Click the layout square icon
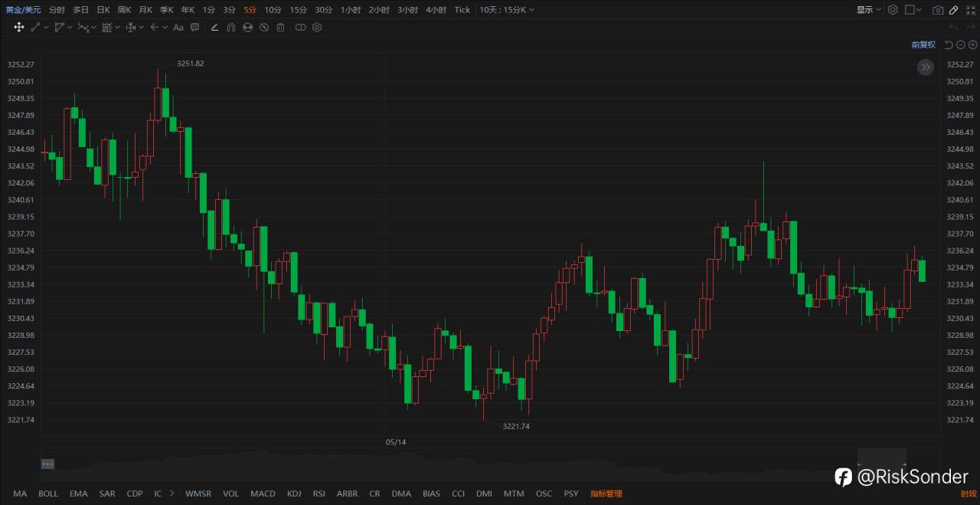980x505 pixels. [x=910, y=10]
